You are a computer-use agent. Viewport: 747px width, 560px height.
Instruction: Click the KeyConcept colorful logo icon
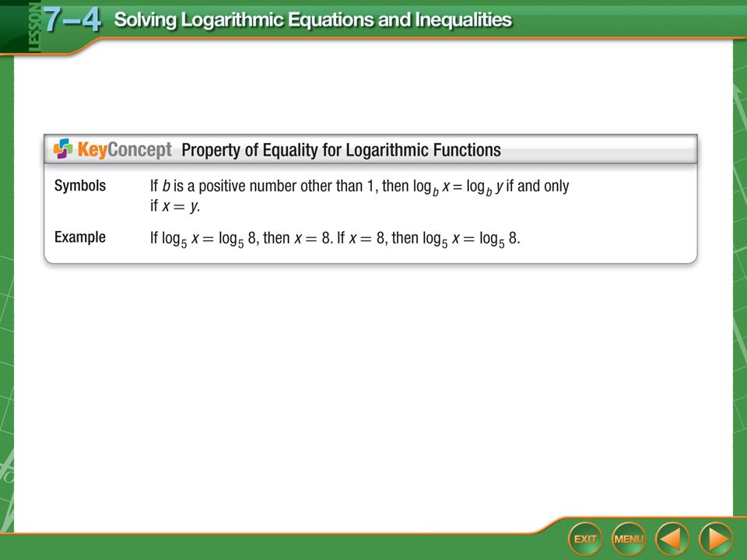[63, 149]
